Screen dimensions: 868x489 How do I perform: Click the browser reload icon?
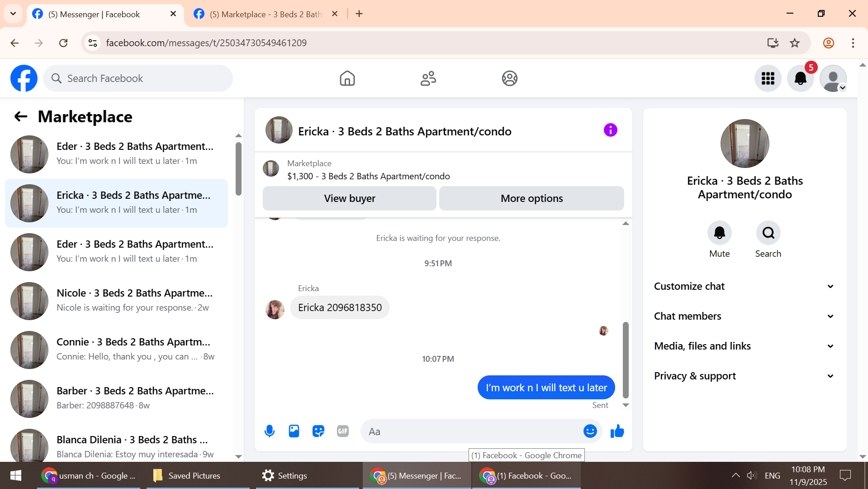(x=63, y=43)
